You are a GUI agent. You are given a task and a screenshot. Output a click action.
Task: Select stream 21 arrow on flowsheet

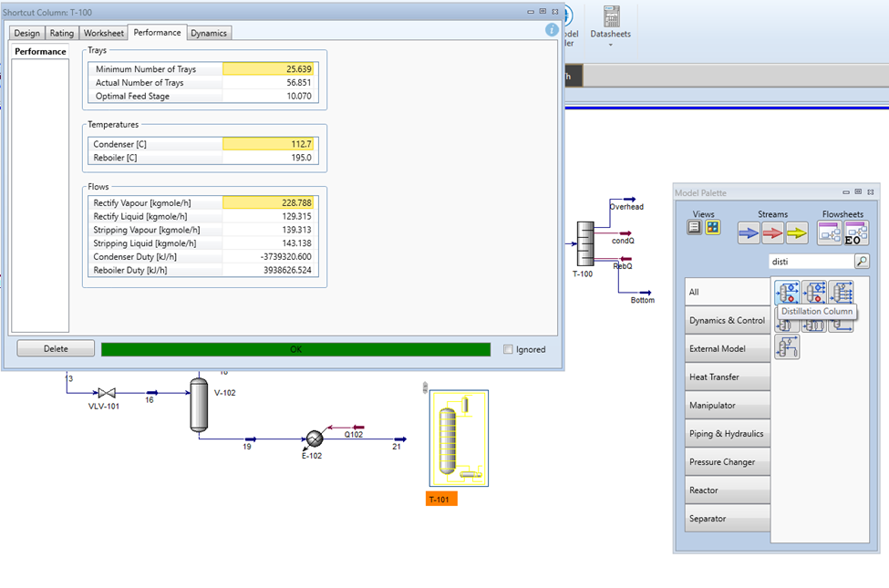[x=400, y=438]
